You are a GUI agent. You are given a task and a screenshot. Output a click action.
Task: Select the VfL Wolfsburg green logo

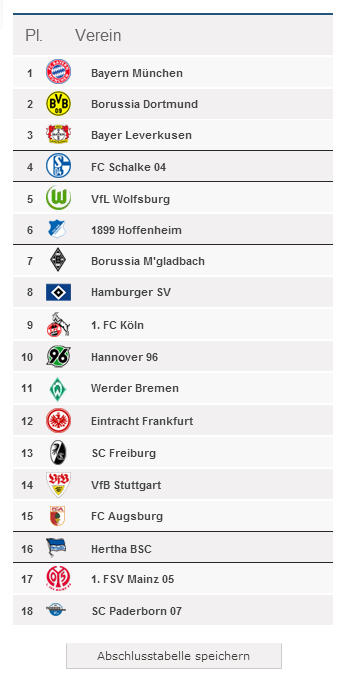point(59,198)
